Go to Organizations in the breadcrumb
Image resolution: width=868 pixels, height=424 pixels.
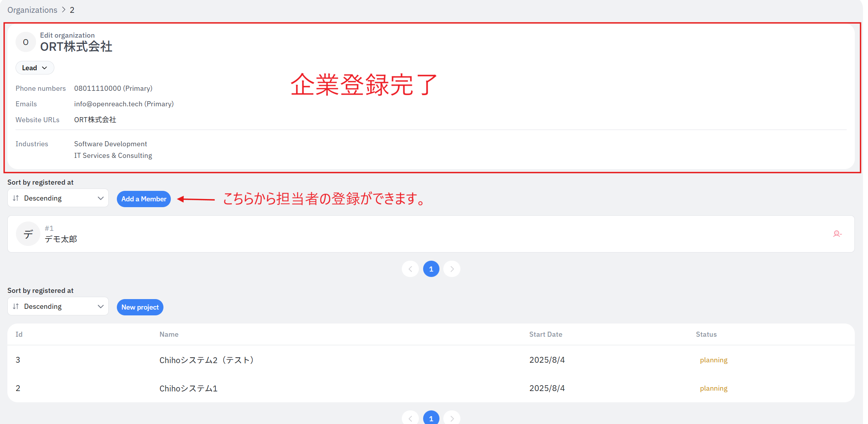tap(32, 10)
